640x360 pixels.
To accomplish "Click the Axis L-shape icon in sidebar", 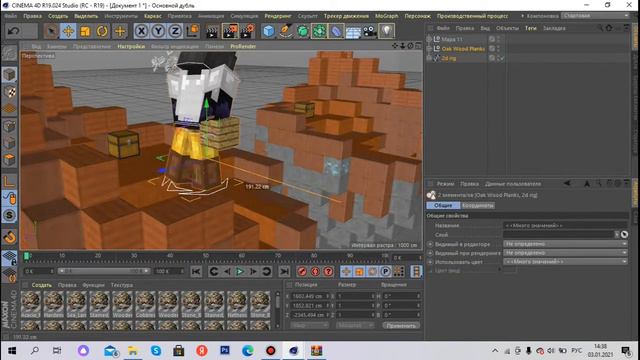I will [9, 181].
